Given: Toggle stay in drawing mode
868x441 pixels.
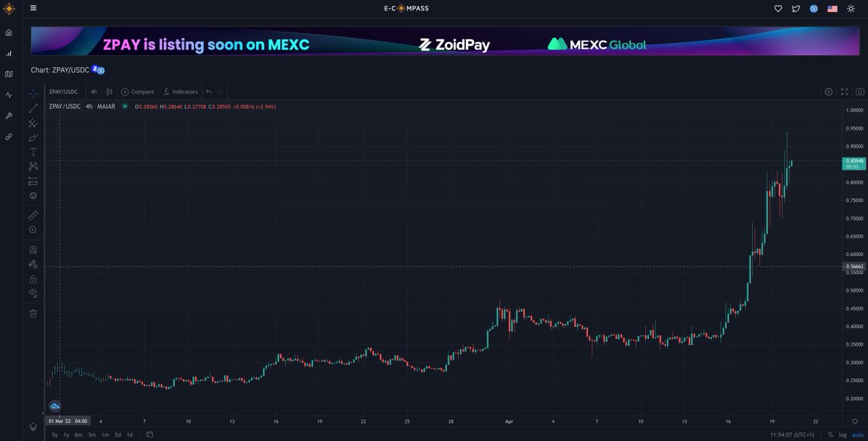Looking at the screenshot, I should (x=33, y=264).
